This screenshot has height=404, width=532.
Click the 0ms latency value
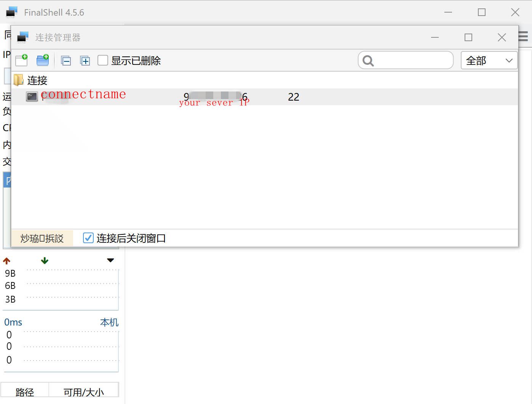pos(13,322)
